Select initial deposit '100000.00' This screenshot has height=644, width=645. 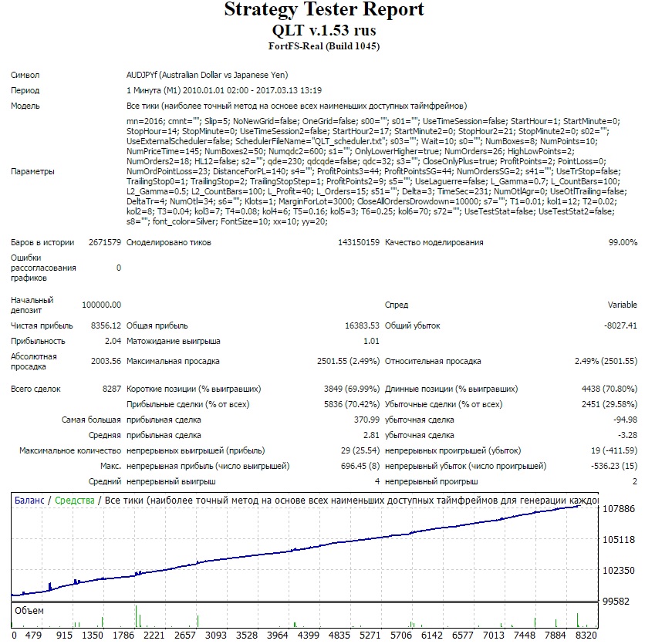pos(101,305)
